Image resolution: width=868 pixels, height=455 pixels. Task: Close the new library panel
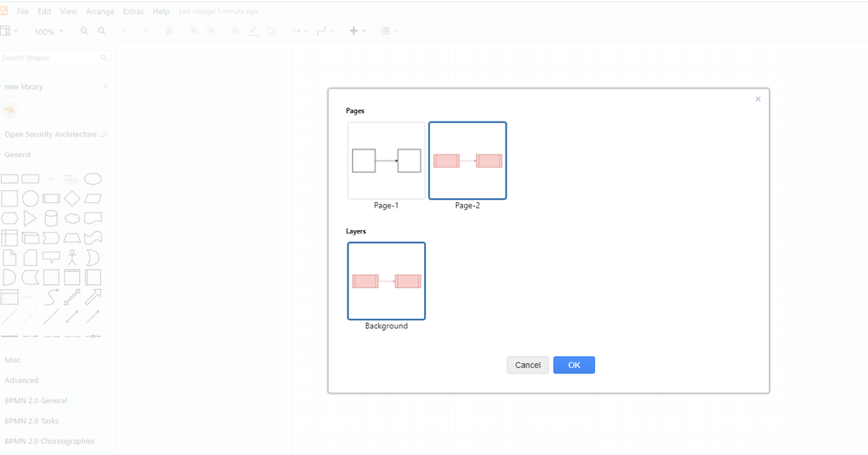coord(105,87)
